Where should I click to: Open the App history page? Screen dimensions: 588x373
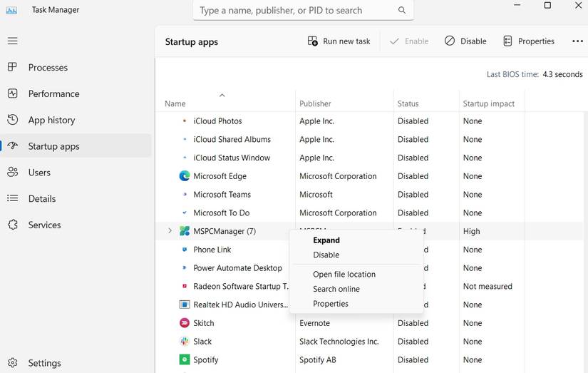point(76,120)
